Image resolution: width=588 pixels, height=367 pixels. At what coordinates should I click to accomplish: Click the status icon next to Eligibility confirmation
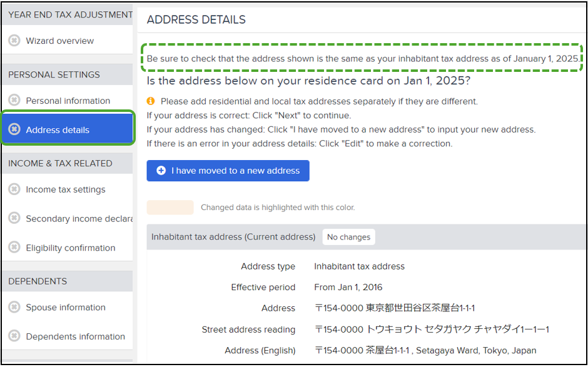point(14,248)
